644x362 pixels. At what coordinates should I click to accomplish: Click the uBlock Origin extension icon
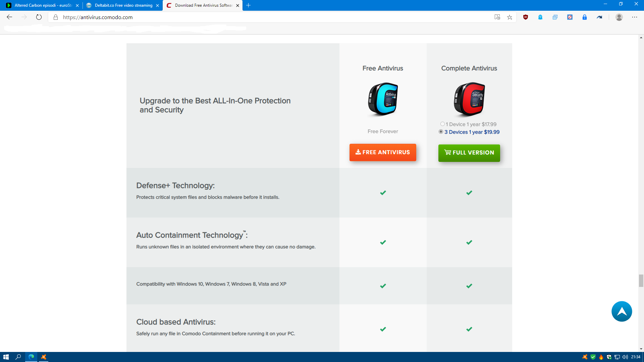point(526,17)
